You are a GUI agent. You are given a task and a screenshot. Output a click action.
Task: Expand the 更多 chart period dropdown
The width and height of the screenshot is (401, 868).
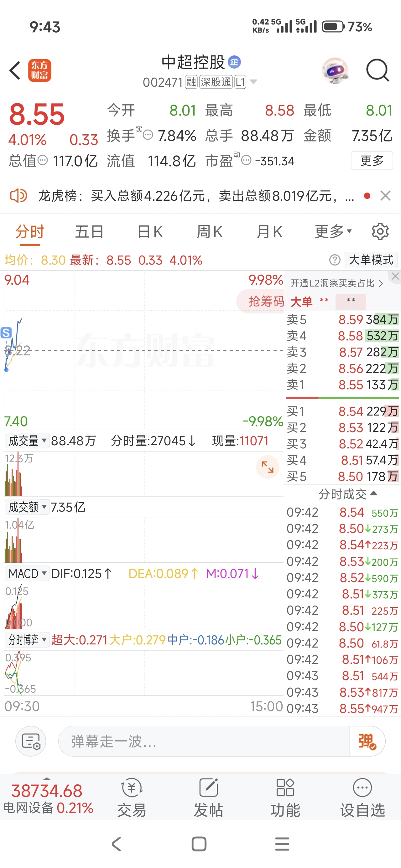[x=333, y=231]
